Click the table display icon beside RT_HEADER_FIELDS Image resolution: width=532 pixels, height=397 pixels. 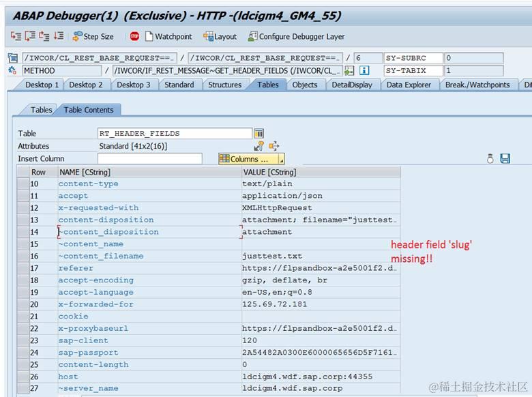(259, 133)
